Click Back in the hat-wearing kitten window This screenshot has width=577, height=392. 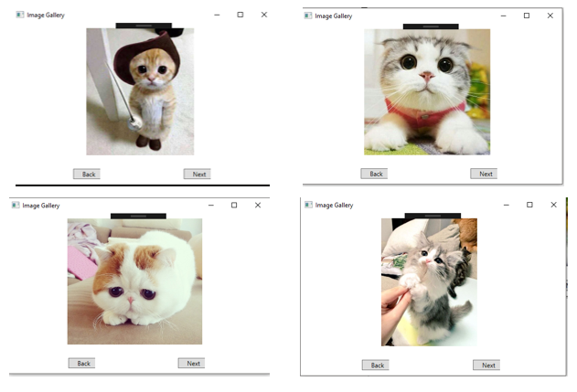(87, 174)
